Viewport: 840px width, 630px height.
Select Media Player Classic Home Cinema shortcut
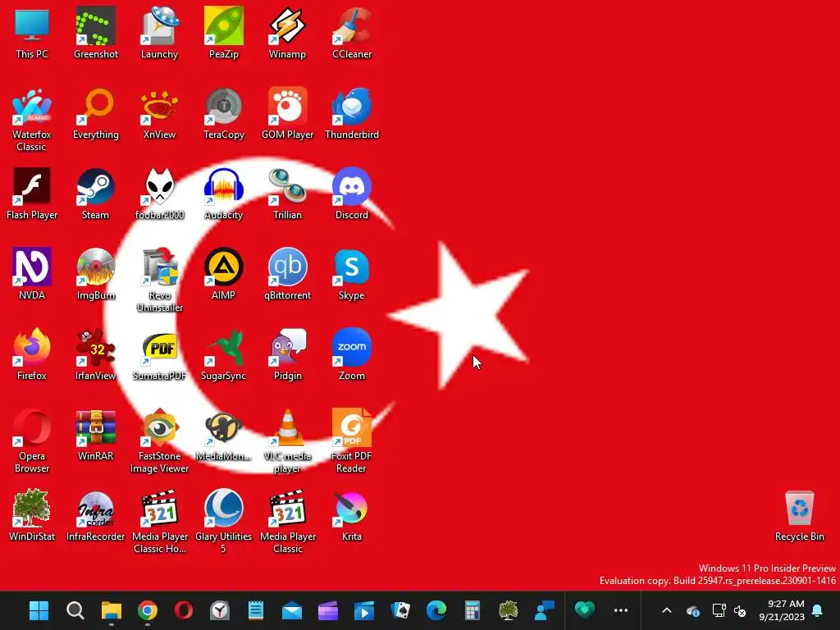click(160, 522)
